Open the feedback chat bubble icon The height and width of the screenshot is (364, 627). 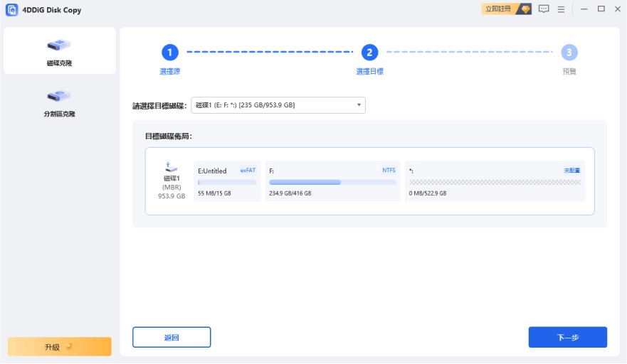click(544, 9)
